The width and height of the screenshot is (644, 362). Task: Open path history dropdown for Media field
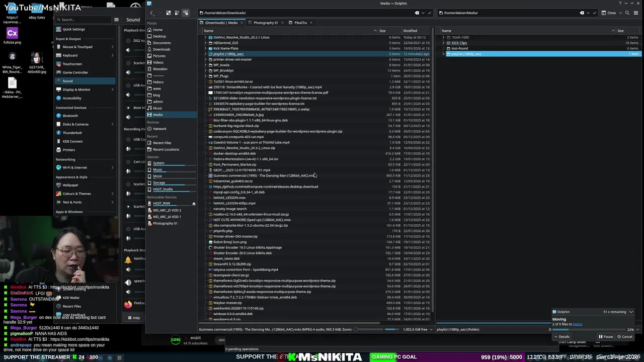click(589, 13)
